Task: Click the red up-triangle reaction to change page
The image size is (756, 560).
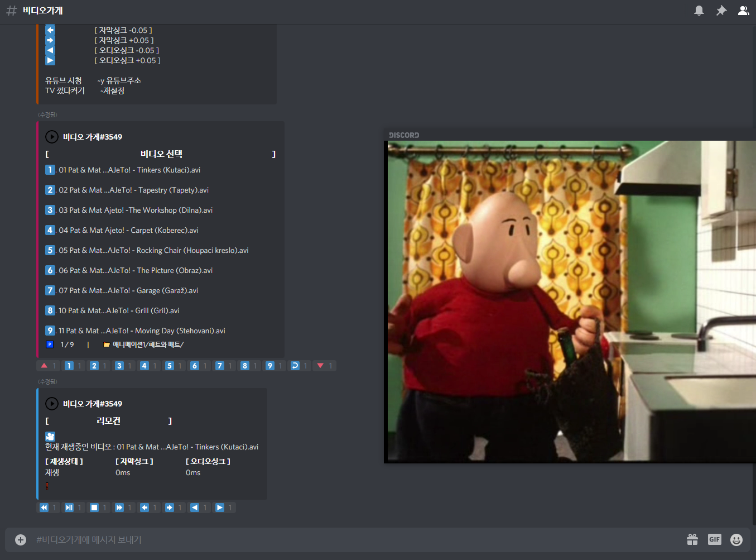Action: tap(44, 366)
